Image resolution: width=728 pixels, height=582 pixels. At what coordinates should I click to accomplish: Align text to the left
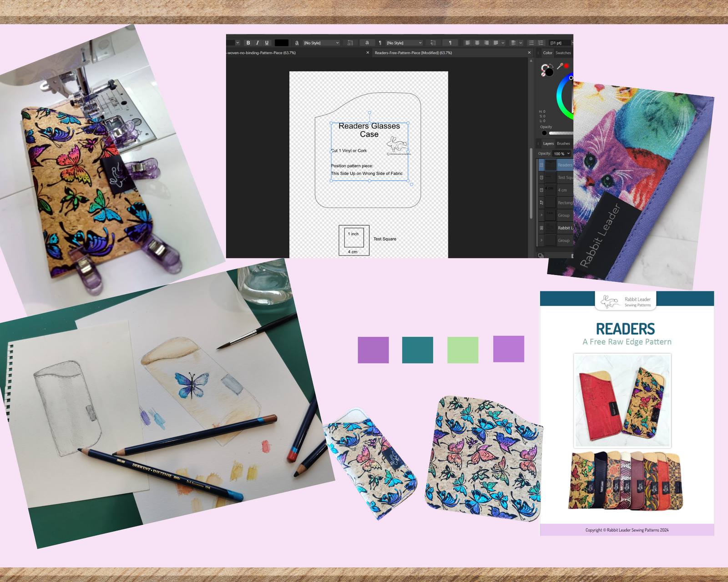pyautogui.click(x=468, y=43)
